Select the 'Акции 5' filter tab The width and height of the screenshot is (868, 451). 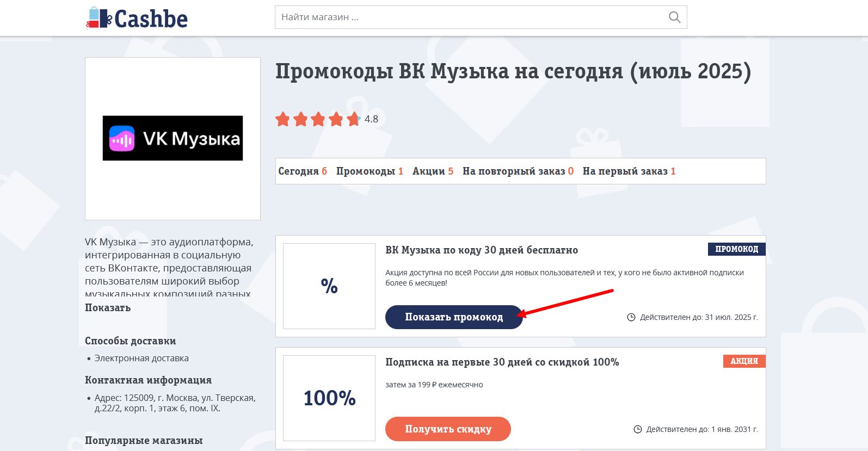pyautogui.click(x=433, y=171)
